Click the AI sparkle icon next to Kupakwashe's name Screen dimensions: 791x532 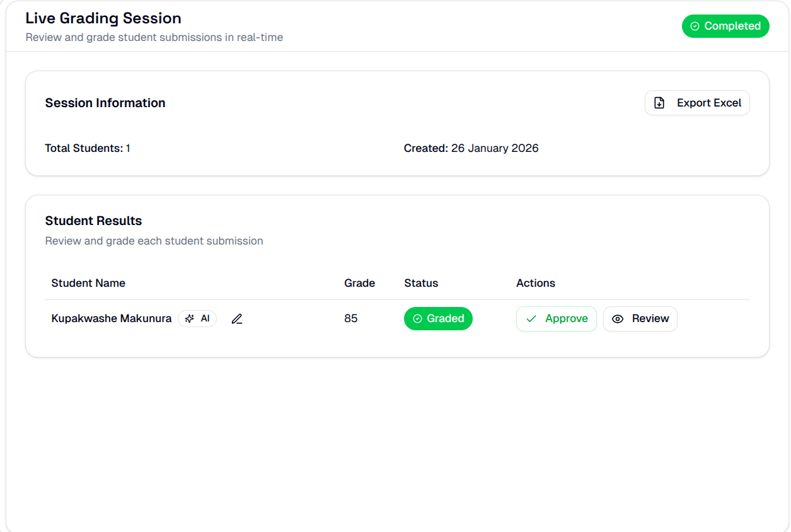(x=188, y=318)
